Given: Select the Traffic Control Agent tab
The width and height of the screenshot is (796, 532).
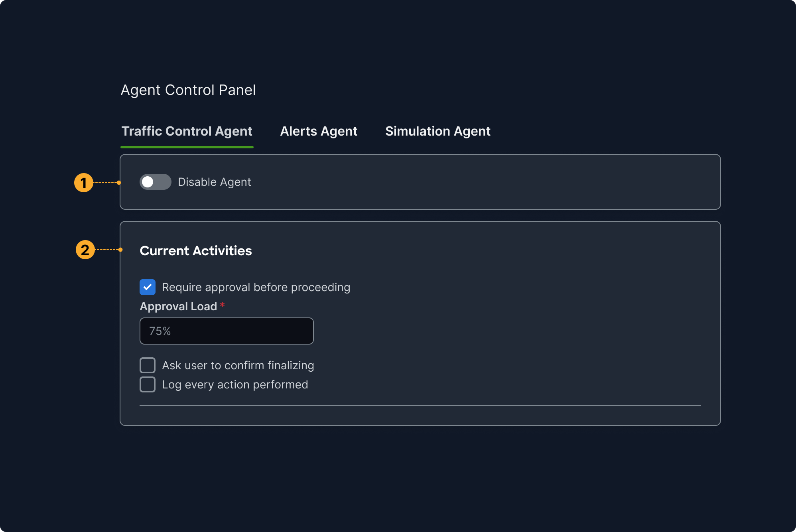Looking at the screenshot, I should point(187,131).
